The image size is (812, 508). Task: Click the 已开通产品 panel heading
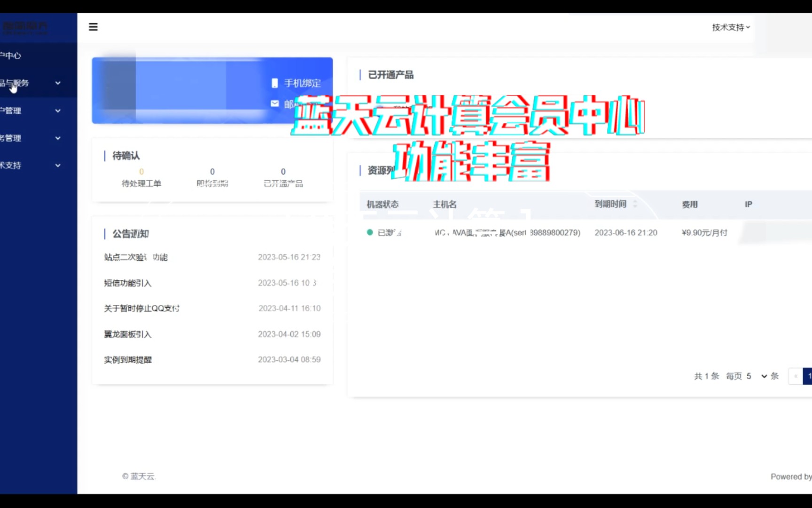click(390, 75)
